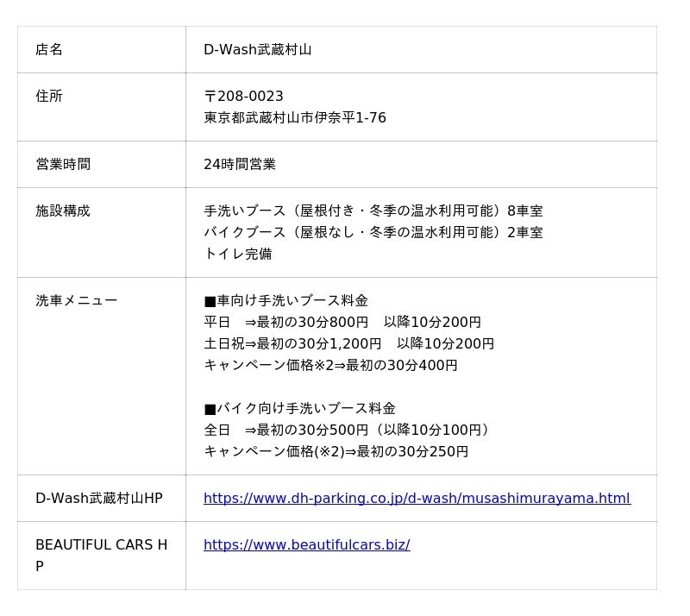Click the トイレ完備 text
Viewport: 690px width, 616px height.
pos(237,254)
